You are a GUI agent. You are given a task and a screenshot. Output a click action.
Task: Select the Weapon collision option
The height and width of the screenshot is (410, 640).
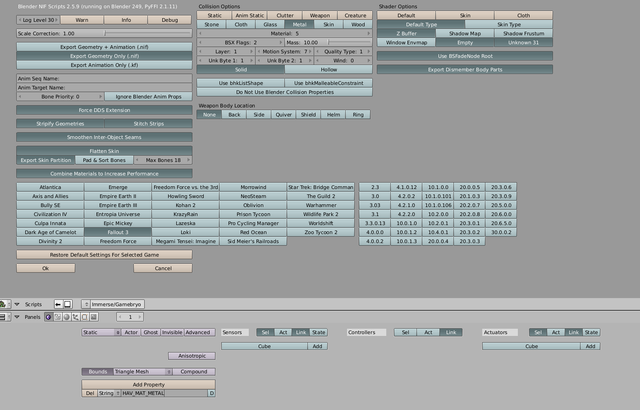tap(320, 16)
